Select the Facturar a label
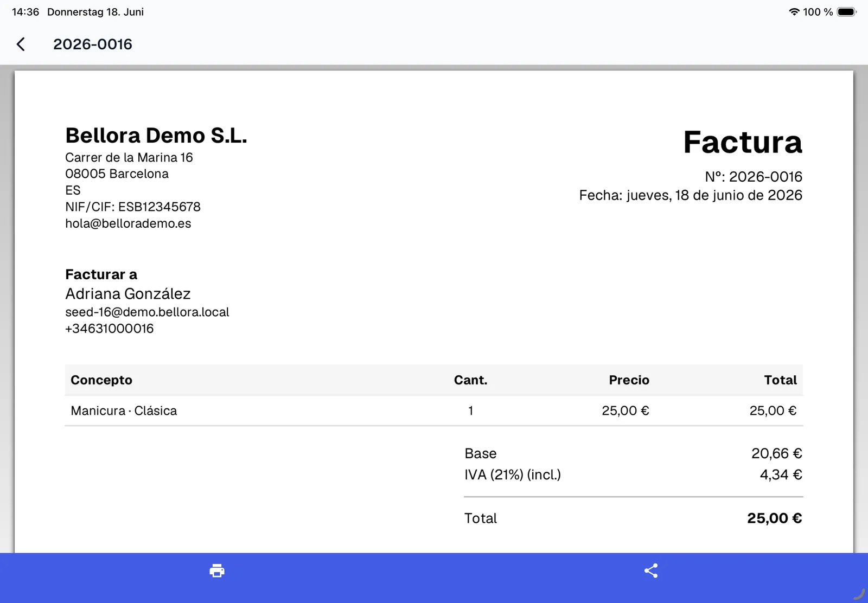868x603 pixels. click(x=101, y=274)
